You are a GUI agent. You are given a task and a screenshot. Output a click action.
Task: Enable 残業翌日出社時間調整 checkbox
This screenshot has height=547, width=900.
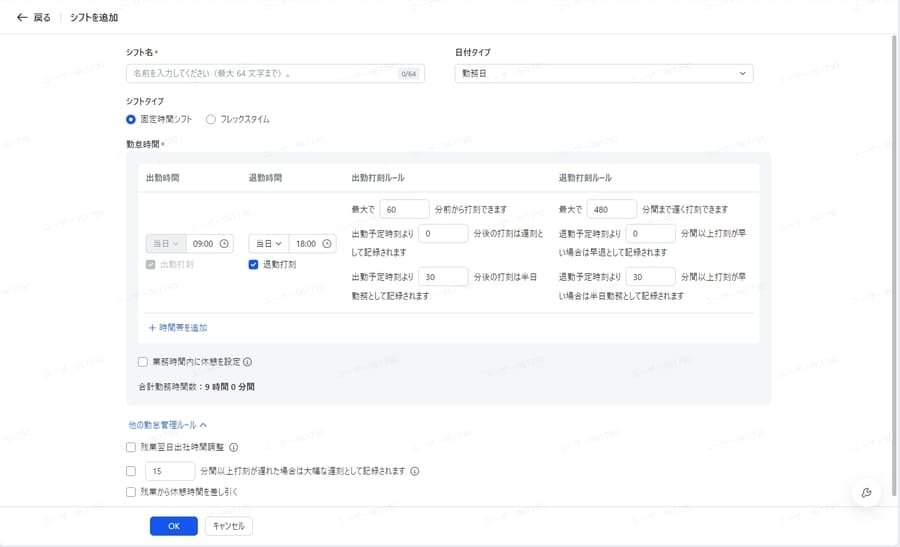click(x=131, y=447)
